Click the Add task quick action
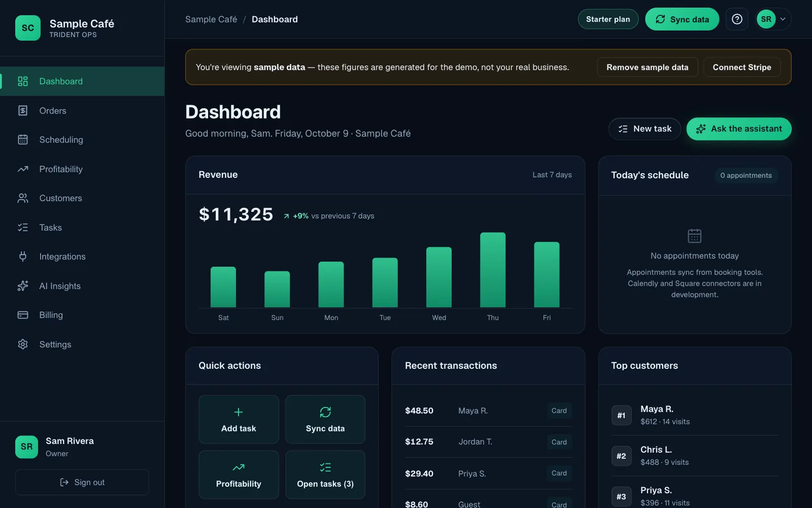Image resolution: width=812 pixels, height=508 pixels. point(239,420)
